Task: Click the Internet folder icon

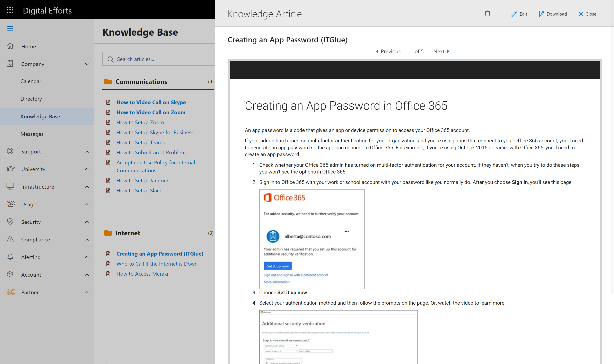Action: pos(108,233)
